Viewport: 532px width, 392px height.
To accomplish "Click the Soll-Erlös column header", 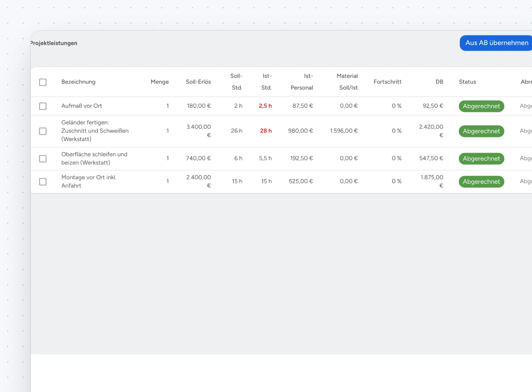I will point(198,82).
